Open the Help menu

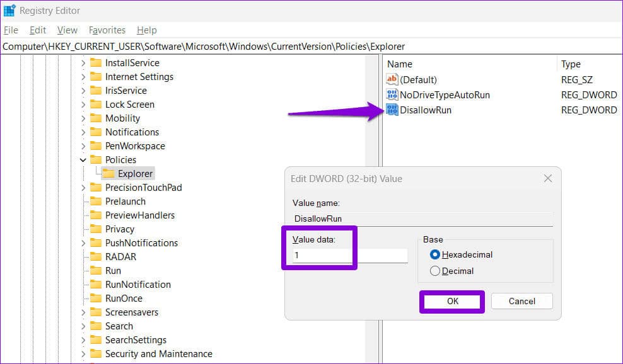click(147, 30)
